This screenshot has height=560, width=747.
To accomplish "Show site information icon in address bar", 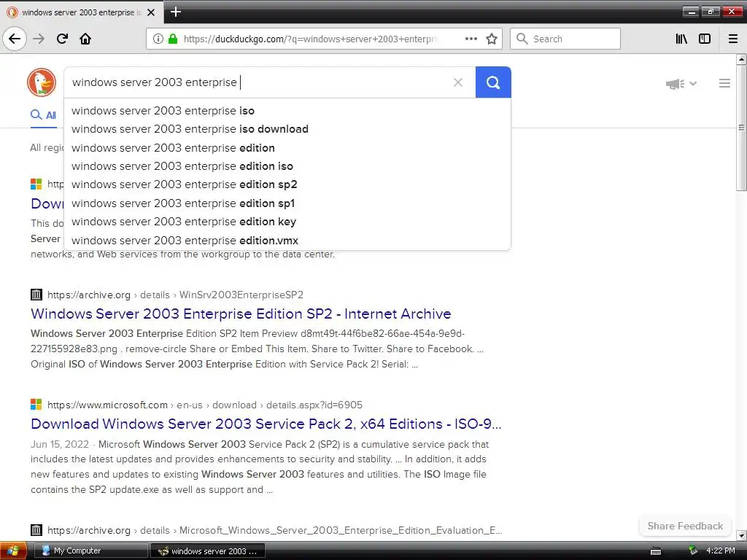I will click(158, 39).
